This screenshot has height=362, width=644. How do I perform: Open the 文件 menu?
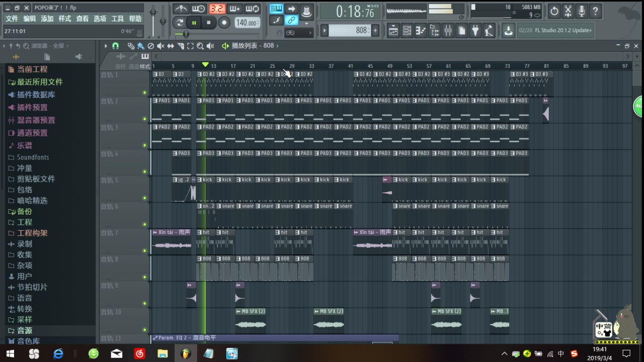[x=12, y=19]
